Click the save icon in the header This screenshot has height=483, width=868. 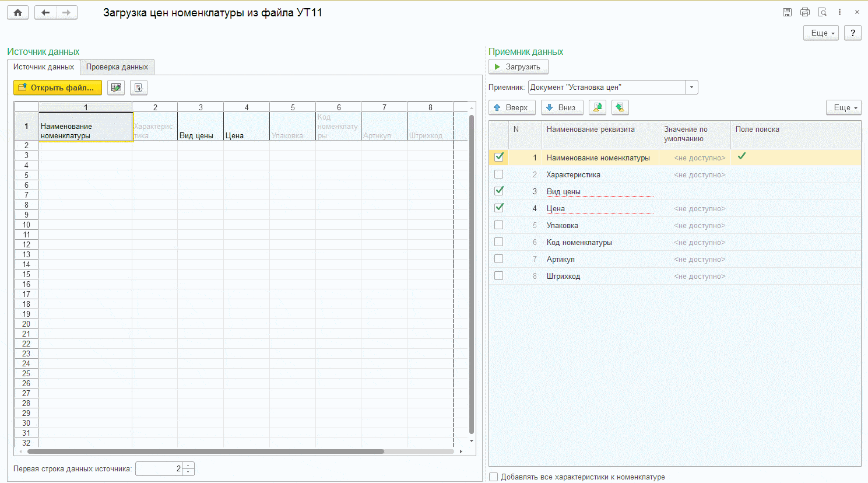click(787, 12)
